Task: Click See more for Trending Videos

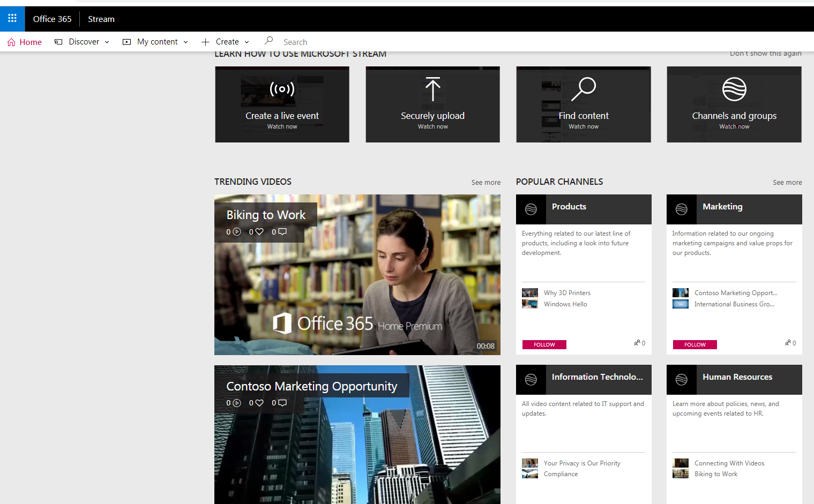Action: coord(486,183)
